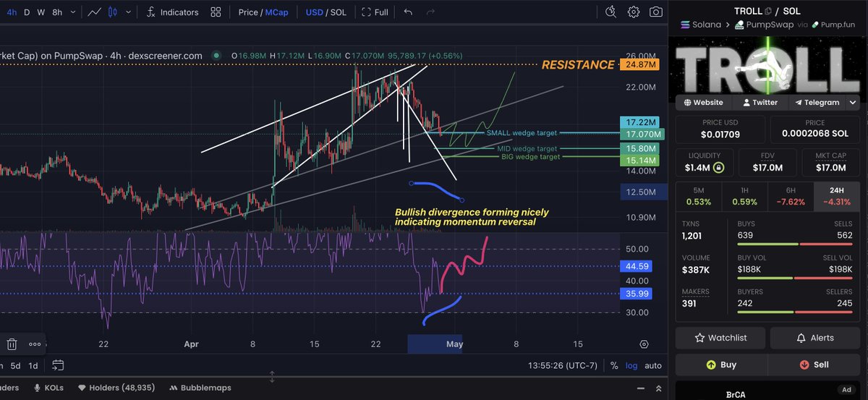Select the line chart type icon
Viewport: 868px width, 400px height.
pos(94,12)
